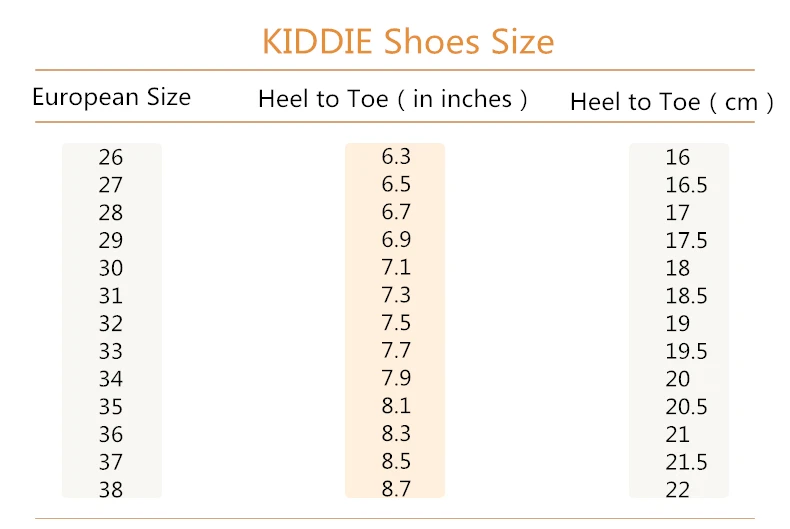The width and height of the screenshot is (790, 529).
Task: Click the Heel to Toe (cm) header
Action: [672, 102]
